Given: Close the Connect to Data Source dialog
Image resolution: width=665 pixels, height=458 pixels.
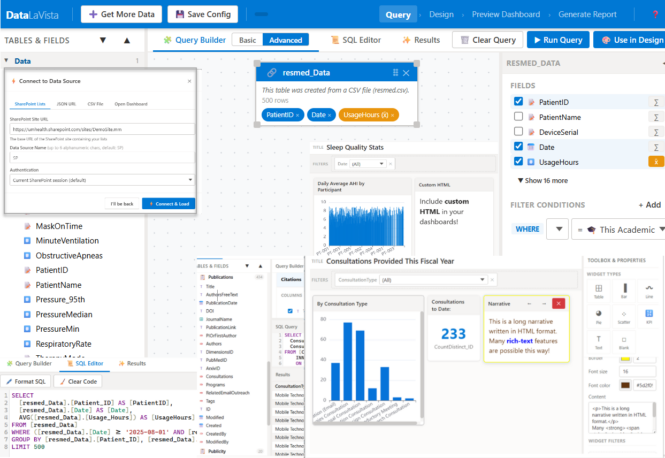Looking at the screenshot, I should point(189,81).
